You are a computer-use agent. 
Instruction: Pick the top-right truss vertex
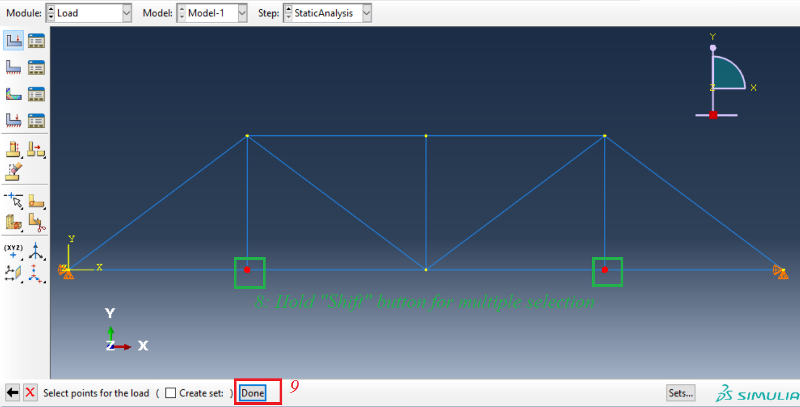click(x=605, y=136)
